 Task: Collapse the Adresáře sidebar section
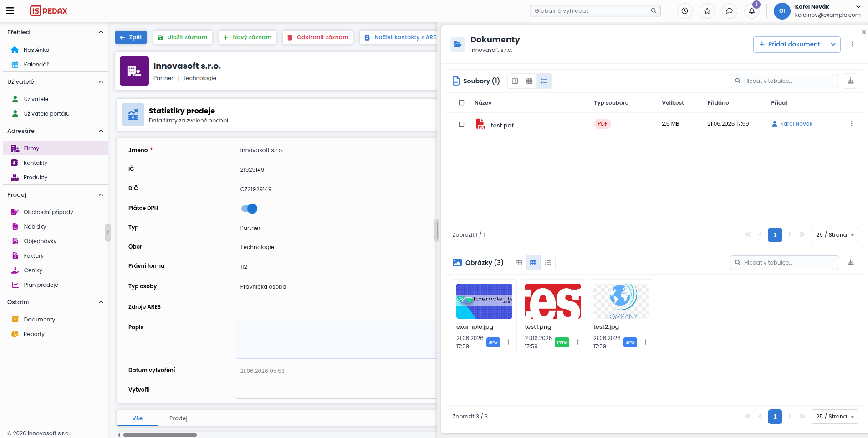(101, 131)
